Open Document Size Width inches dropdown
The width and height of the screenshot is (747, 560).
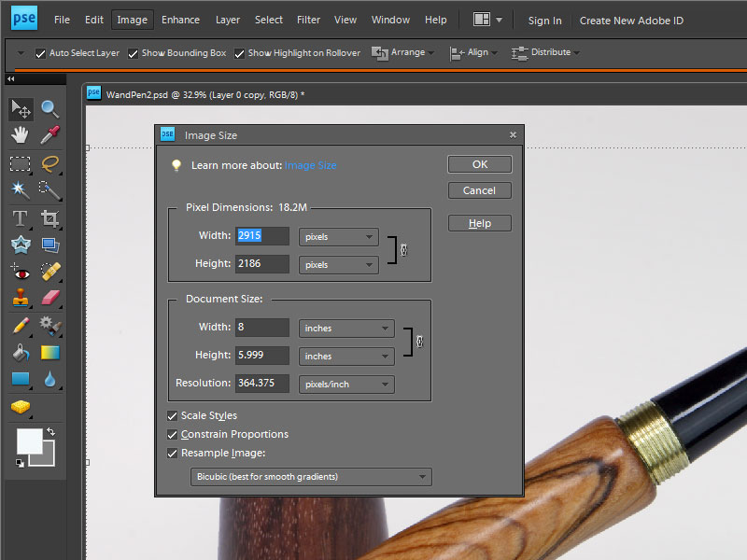[346, 329]
